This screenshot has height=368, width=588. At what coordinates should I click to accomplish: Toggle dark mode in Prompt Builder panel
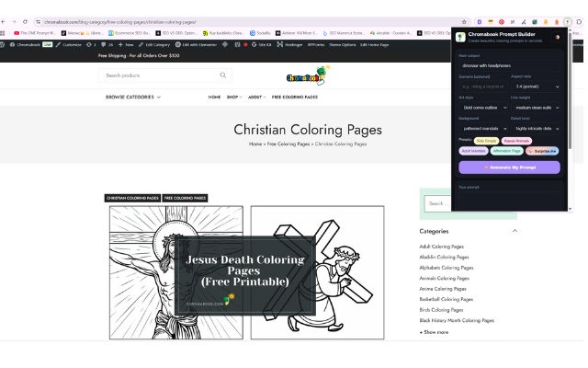point(558,37)
